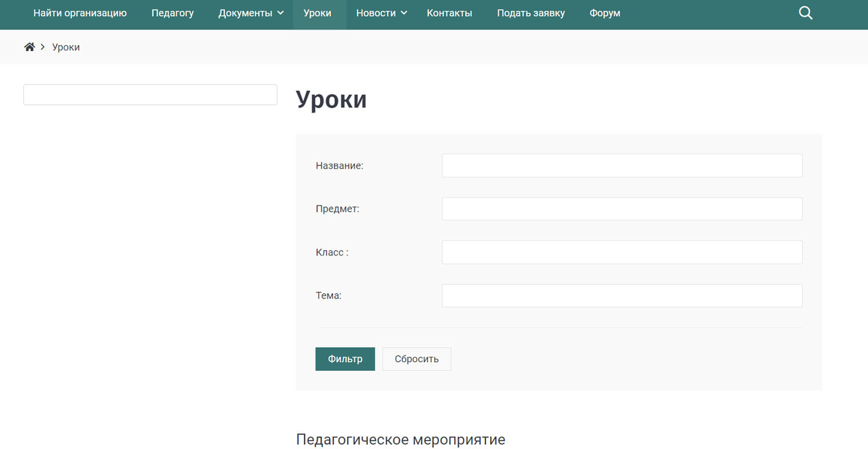Open the search magnifier icon
Viewport: 868px width, 449px height.
pyautogui.click(x=806, y=13)
